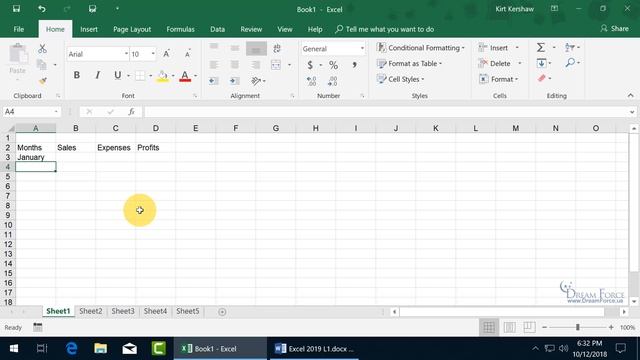
Task: Expand the Format as Table gallery
Action: (x=409, y=64)
